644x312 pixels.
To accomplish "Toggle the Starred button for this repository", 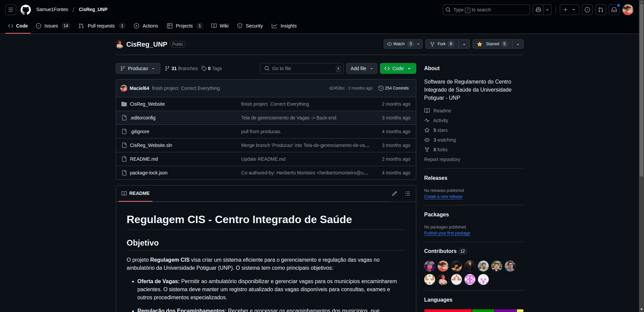I will tap(492, 44).
